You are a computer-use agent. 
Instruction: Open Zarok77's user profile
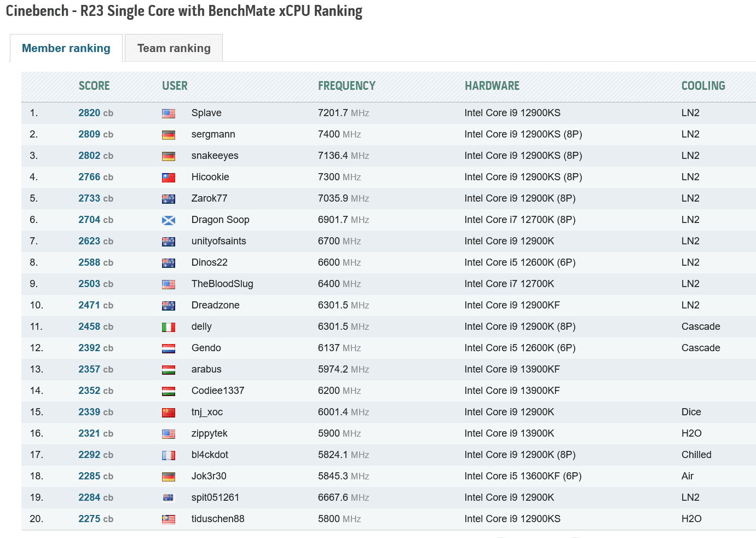tap(209, 198)
